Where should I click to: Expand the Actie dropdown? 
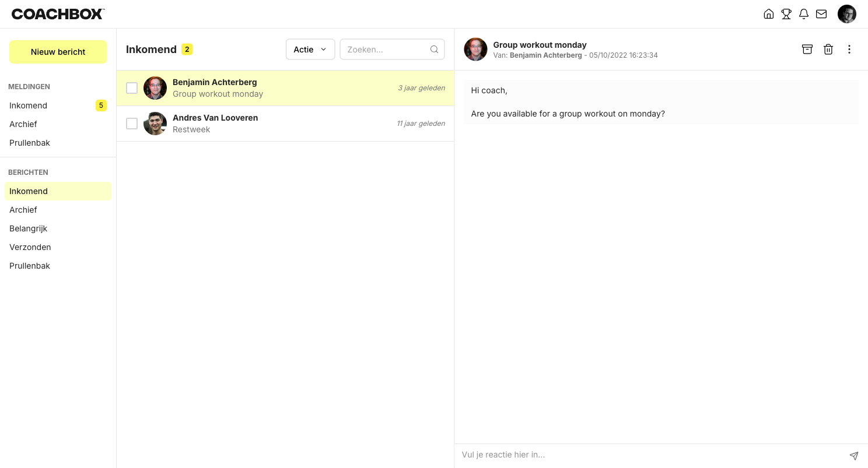310,50
